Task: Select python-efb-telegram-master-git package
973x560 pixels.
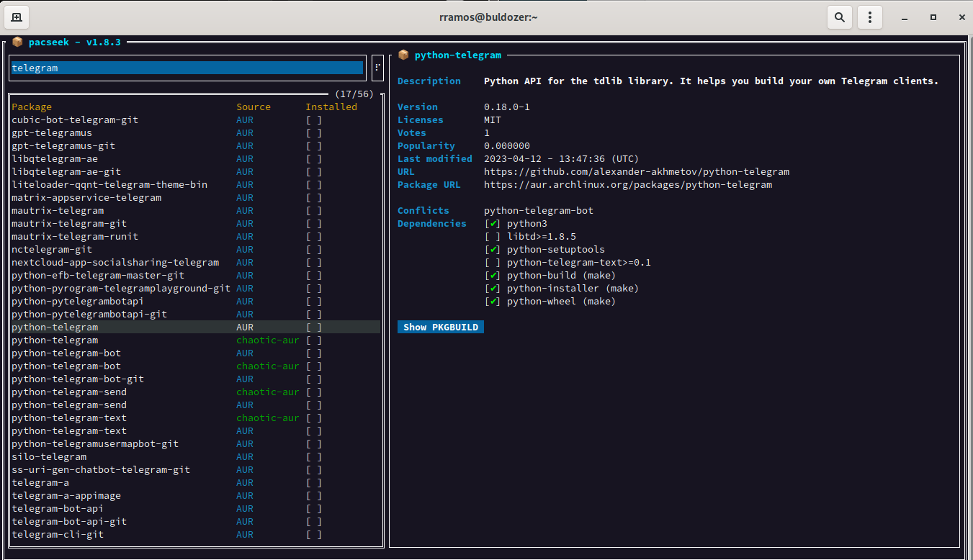Action: click(196, 275)
